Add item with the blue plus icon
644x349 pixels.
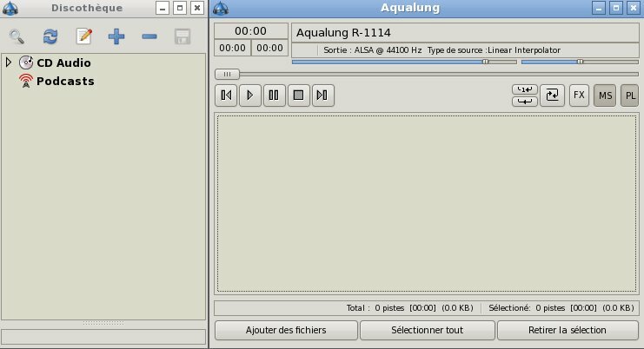[116, 36]
